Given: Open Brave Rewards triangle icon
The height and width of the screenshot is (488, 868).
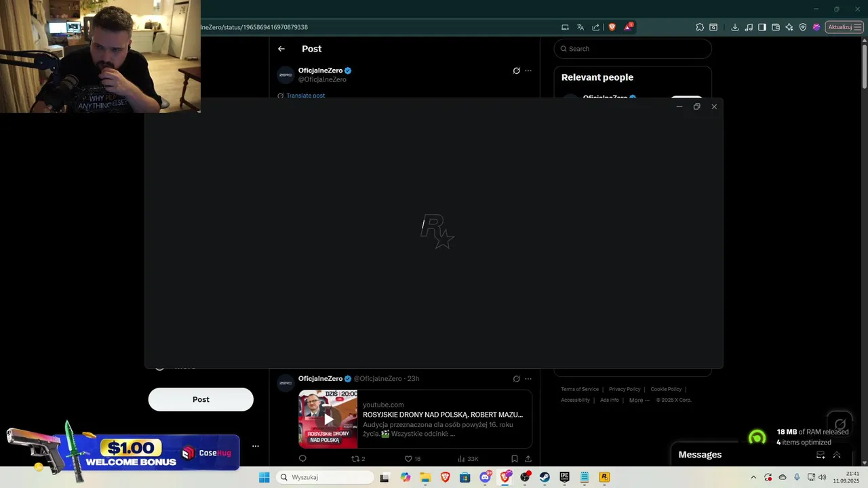Looking at the screenshot, I should click(628, 27).
